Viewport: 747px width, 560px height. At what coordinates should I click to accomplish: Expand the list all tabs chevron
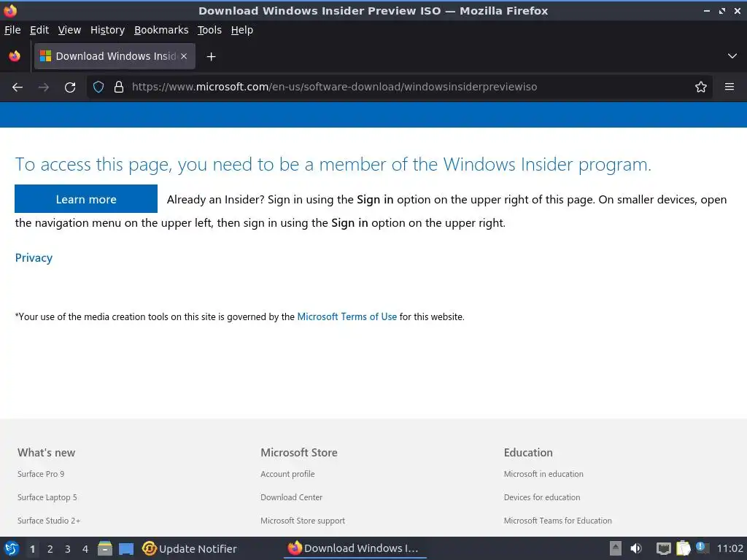(732, 56)
